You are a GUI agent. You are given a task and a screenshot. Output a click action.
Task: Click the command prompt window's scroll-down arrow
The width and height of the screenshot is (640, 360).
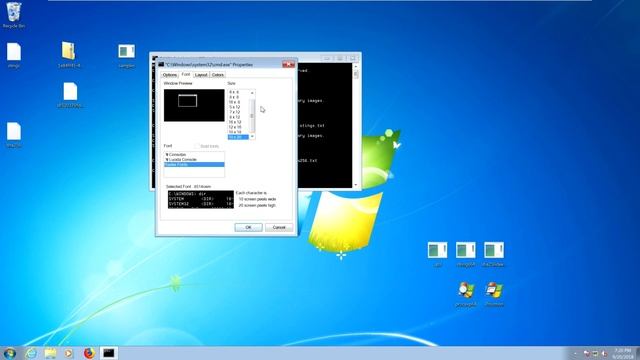(x=356, y=185)
